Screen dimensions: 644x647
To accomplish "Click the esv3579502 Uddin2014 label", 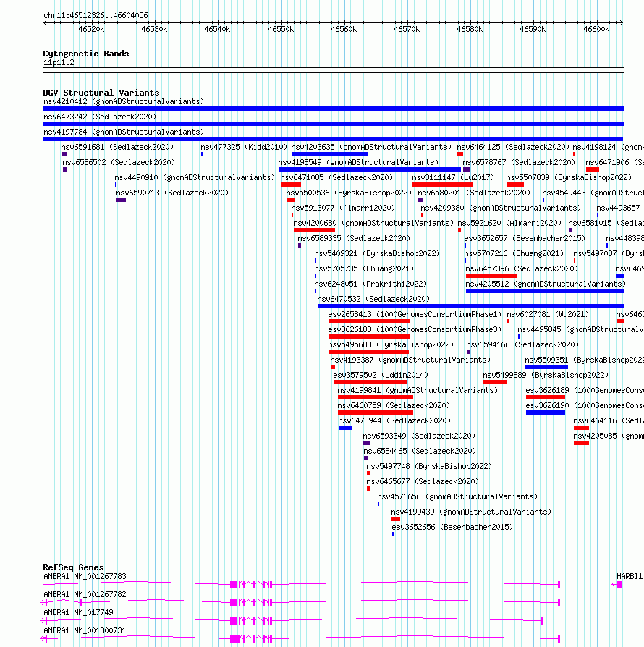I will click(381, 375).
